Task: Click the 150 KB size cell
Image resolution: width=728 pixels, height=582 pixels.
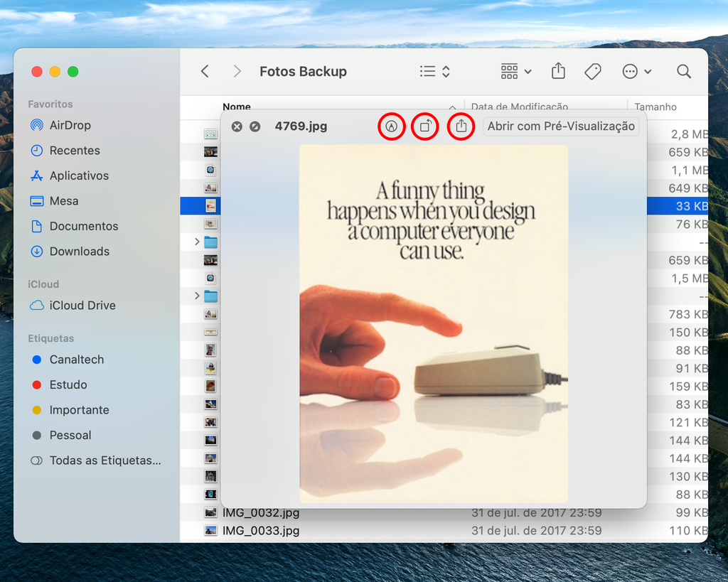Action: [x=688, y=333]
